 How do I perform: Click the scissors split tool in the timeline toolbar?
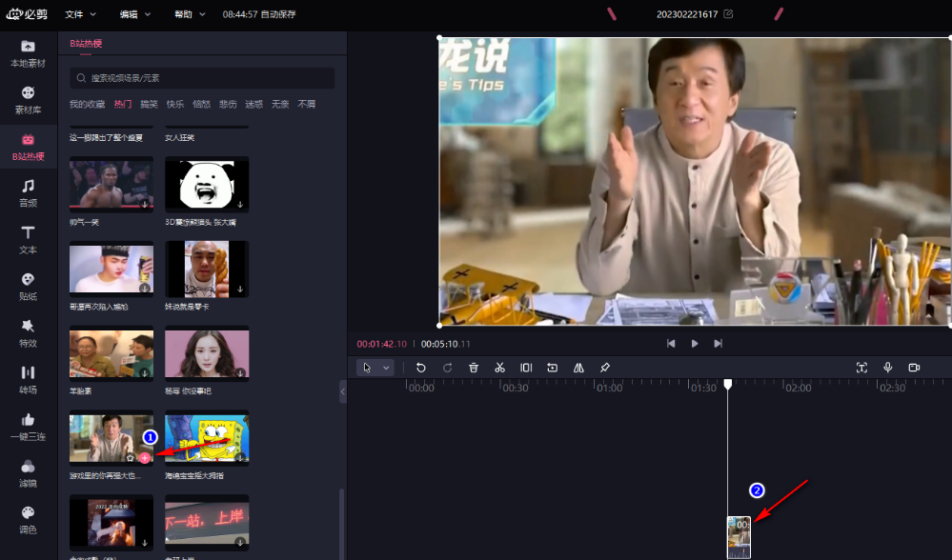click(499, 367)
